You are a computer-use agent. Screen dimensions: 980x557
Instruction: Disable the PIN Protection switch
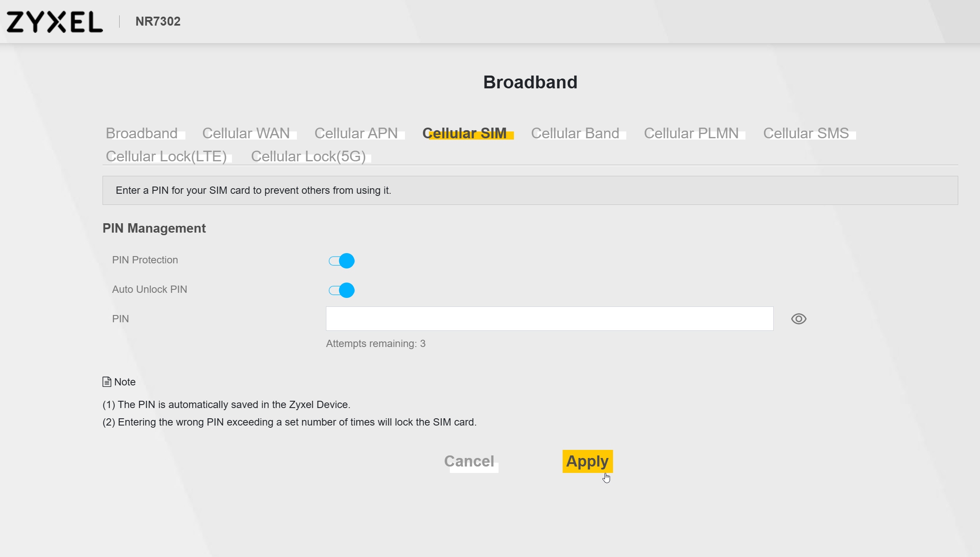tap(341, 260)
